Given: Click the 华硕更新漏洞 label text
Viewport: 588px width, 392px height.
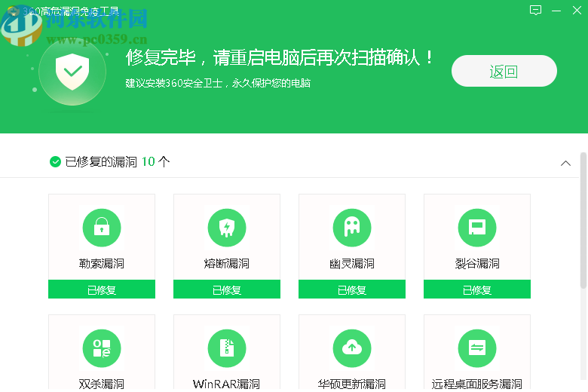Looking at the screenshot, I should click(352, 384).
